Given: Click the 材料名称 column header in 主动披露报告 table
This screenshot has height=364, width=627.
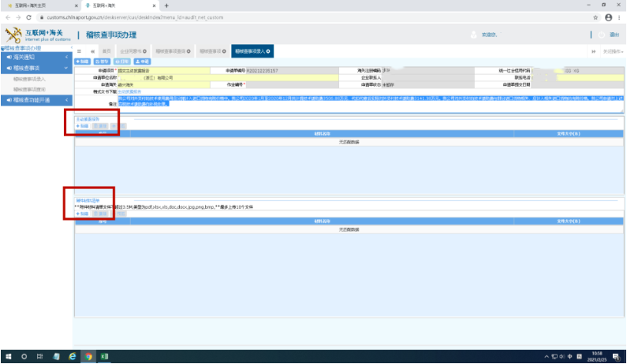Looking at the screenshot, I should click(322, 134).
